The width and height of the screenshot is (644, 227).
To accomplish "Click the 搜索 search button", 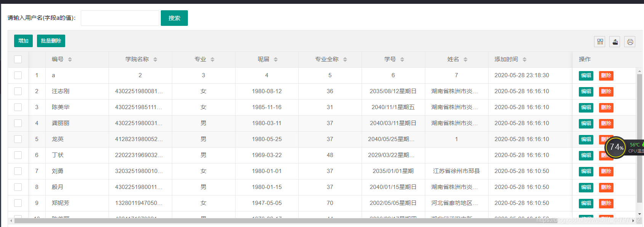I will tap(174, 18).
